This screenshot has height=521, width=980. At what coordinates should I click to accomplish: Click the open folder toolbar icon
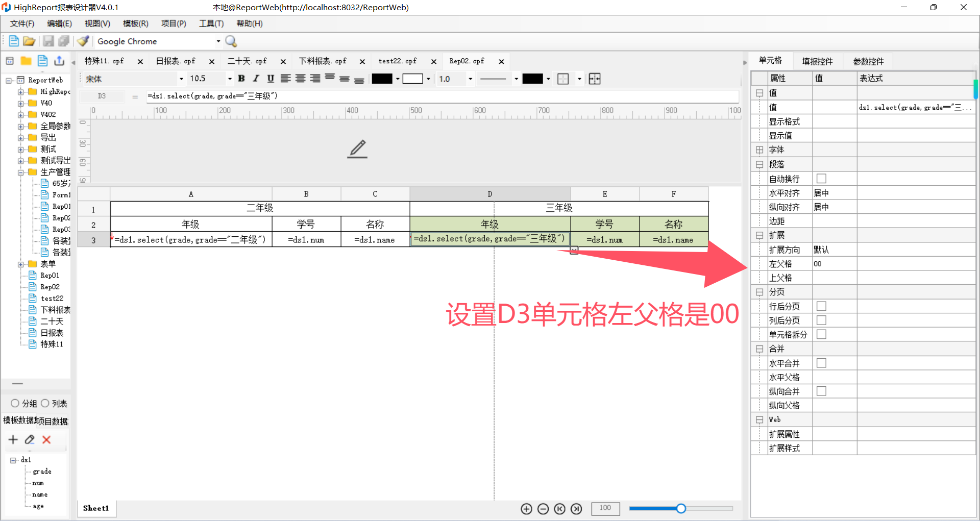tap(29, 41)
